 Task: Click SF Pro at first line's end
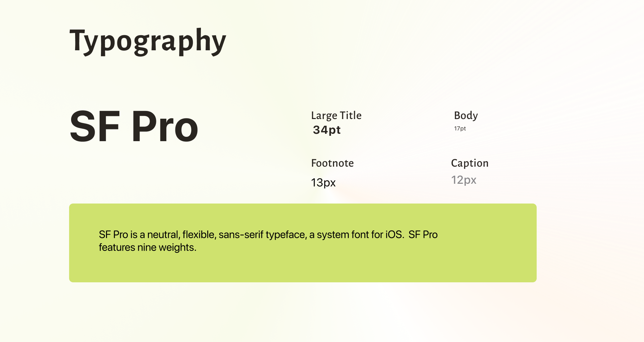(423, 235)
